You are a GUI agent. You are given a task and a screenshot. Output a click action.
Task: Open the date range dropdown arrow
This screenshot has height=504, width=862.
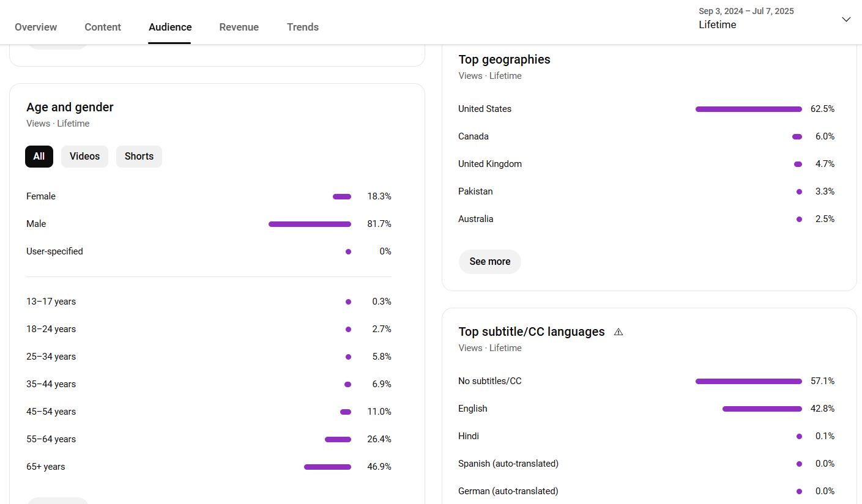click(846, 20)
